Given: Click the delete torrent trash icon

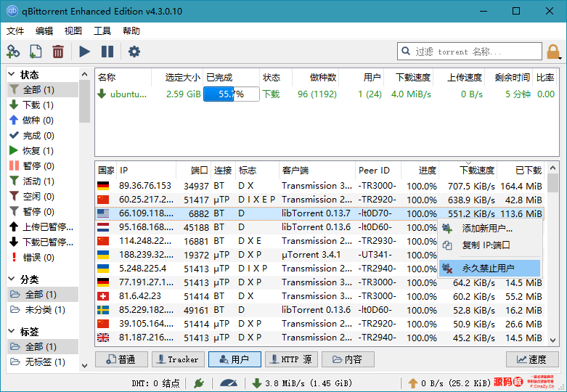Looking at the screenshot, I should tap(58, 52).
